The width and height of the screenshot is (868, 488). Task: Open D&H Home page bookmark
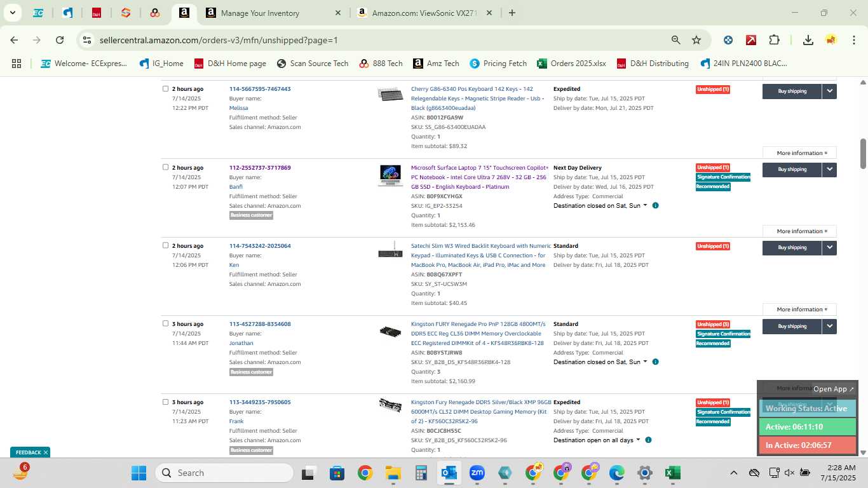pyautogui.click(x=230, y=64)
